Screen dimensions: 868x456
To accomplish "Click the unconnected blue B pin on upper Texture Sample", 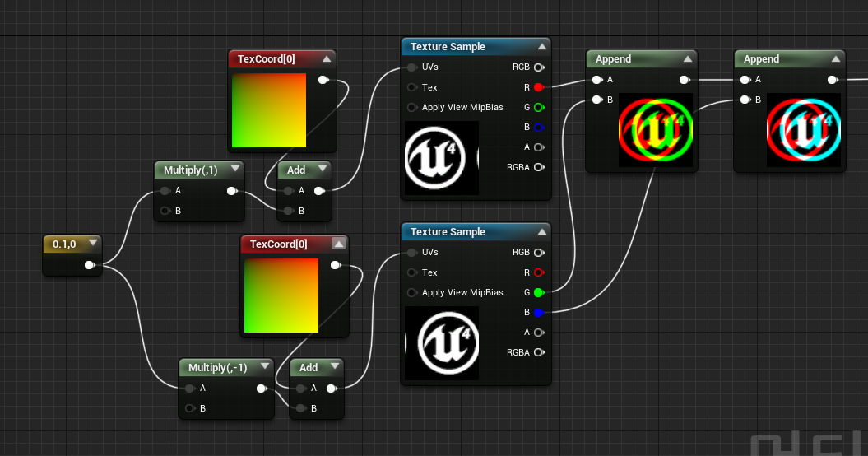I will tap(539, 128).
